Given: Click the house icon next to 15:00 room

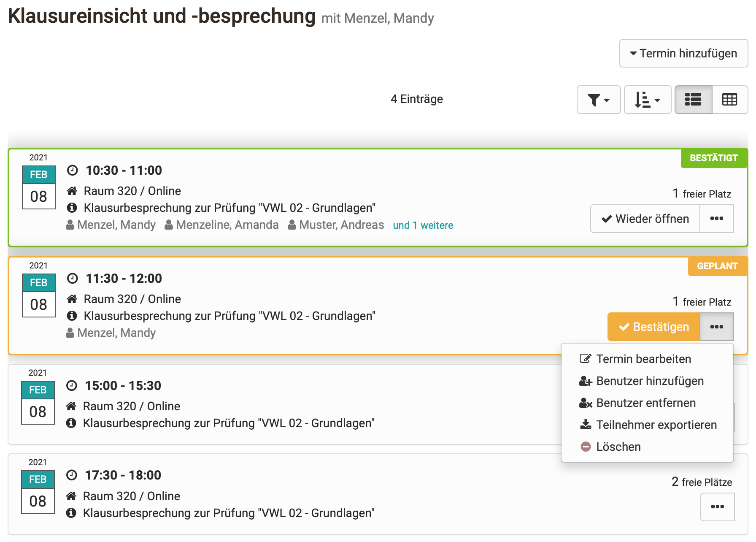Looking at the screenshot, I should [71, 406].
